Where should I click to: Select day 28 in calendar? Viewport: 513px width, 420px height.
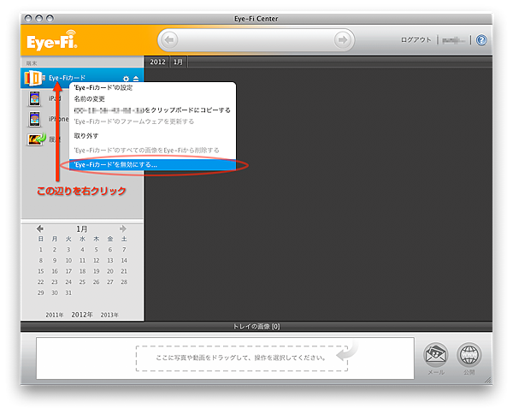tap(124, 282)
